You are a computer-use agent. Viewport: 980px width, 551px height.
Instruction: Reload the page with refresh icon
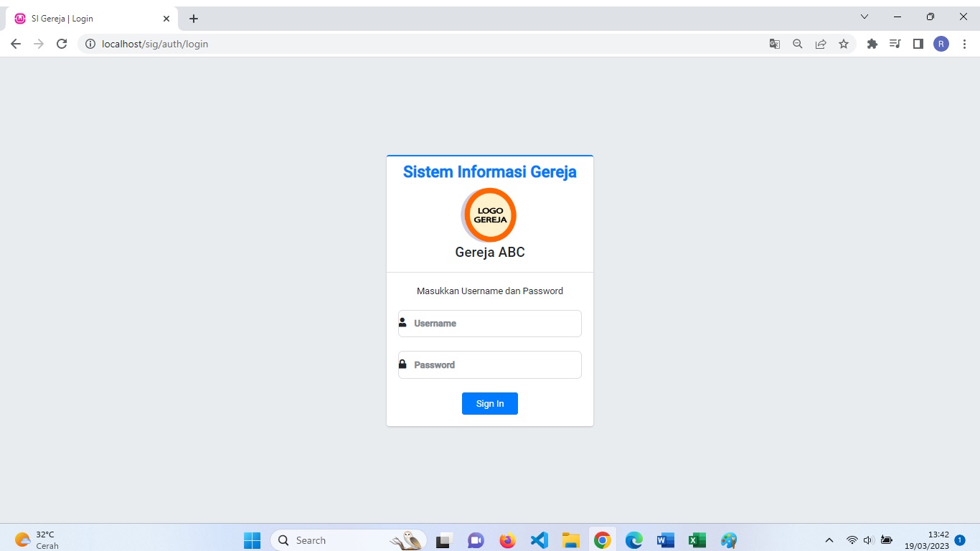point(62,44)
